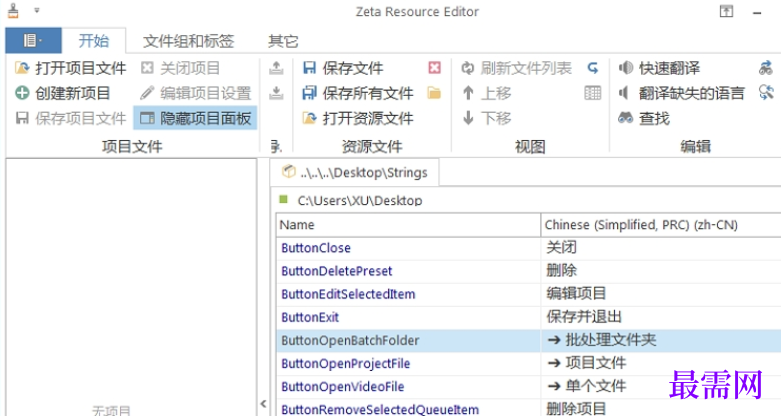Click 打开项目文件 (open project file)
Viewport: 781px width, 416px height.
point(71,68)
